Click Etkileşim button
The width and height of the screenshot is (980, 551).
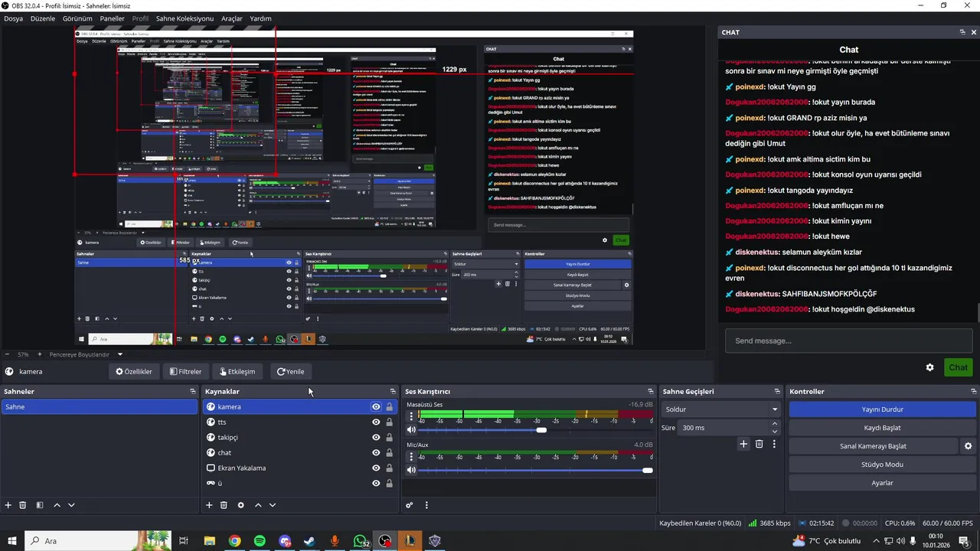pyautogui.click(x=237, y=371)
